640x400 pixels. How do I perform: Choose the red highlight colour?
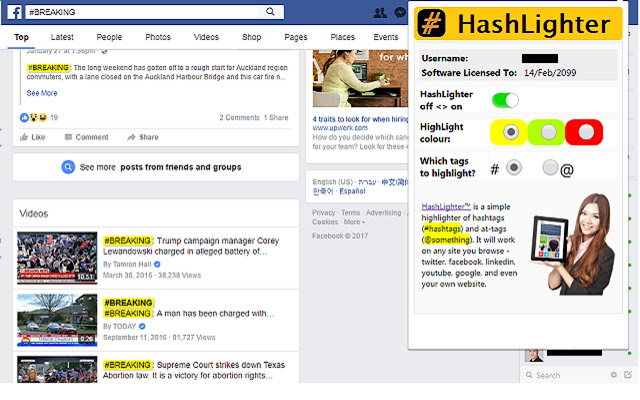(584, 132)
